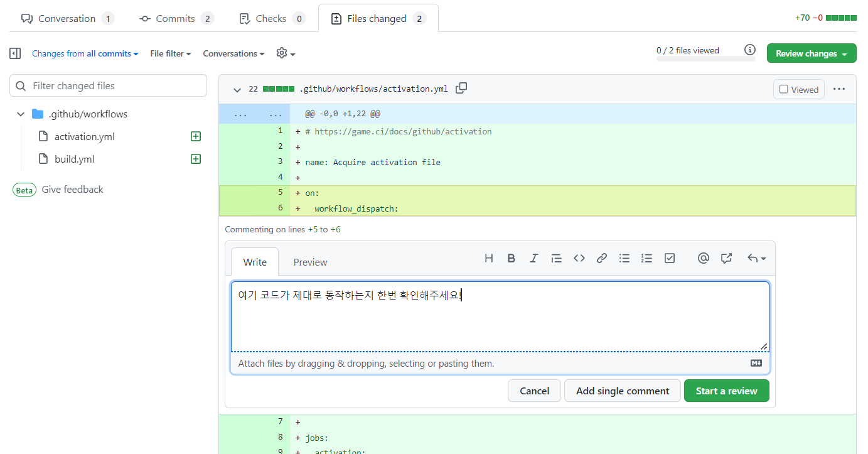Click the comment box resize handle

click(x=764, y=347)
